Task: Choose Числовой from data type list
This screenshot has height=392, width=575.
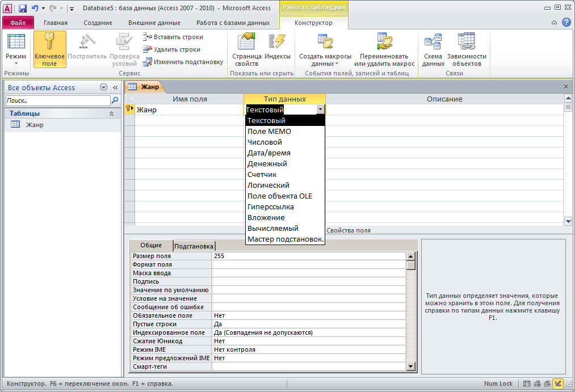Action: tap(285, 142)
